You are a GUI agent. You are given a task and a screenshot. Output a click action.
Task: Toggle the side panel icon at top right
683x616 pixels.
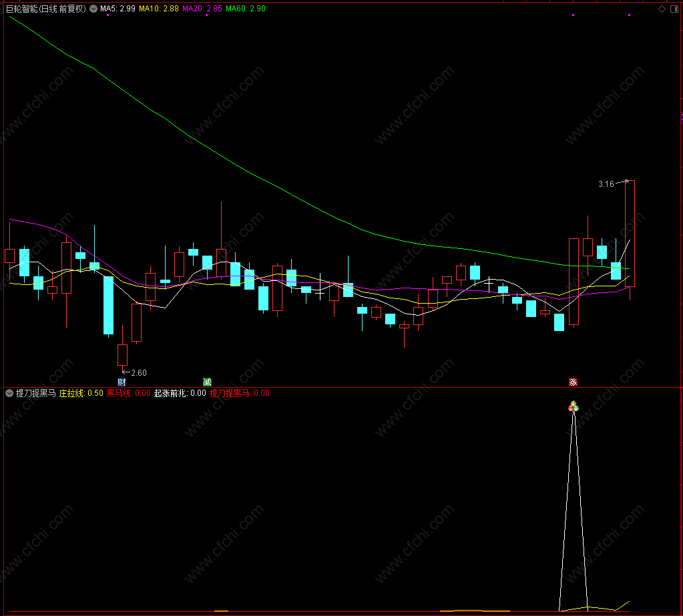point(674,9)
